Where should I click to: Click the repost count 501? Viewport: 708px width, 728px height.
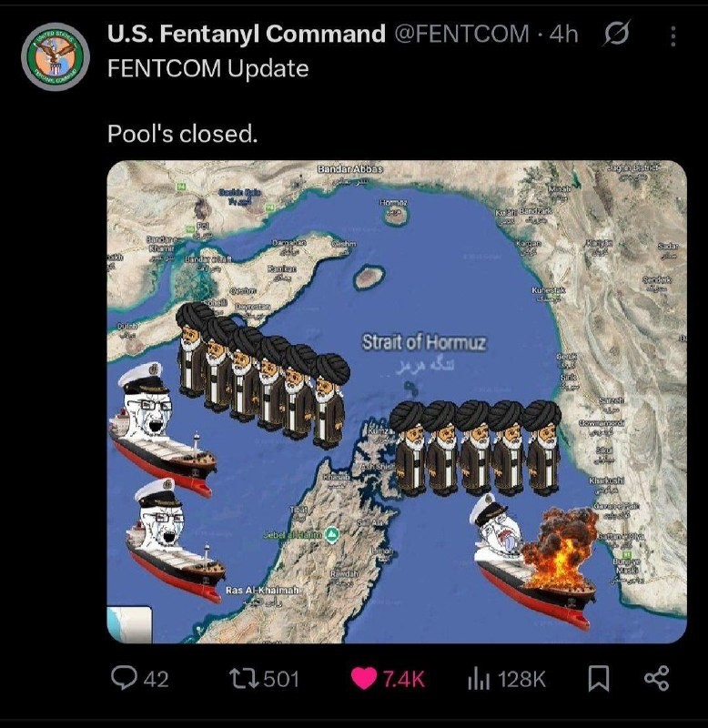(x=281, y=679)
